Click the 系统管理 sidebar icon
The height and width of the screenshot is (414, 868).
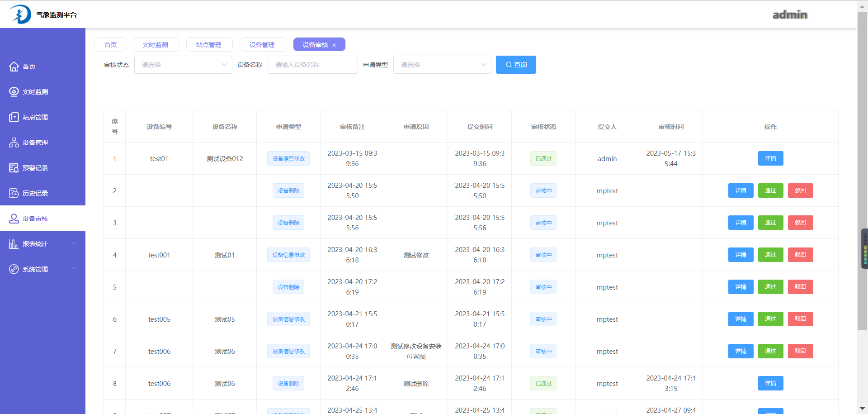(x=14, y=269)
